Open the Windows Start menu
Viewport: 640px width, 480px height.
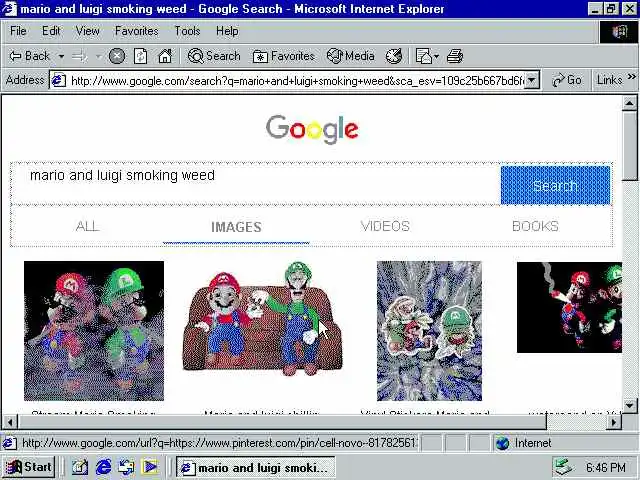coord(29,467)
